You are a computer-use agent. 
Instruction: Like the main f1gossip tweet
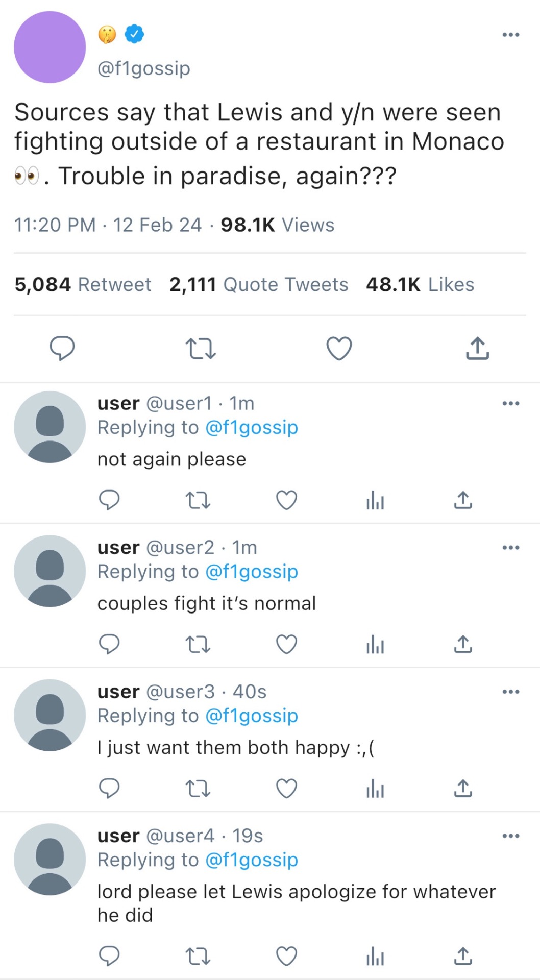coord(339,349)
